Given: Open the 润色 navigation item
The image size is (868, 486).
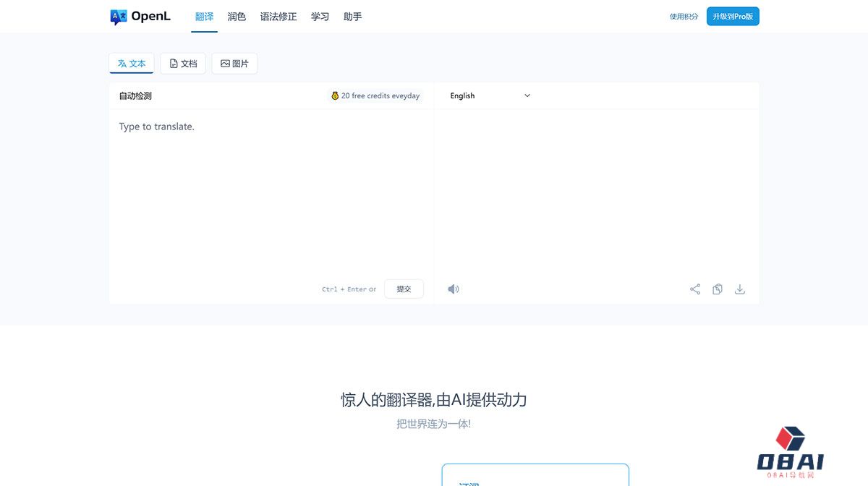Looking at the screenshot, I should point(237,17).
